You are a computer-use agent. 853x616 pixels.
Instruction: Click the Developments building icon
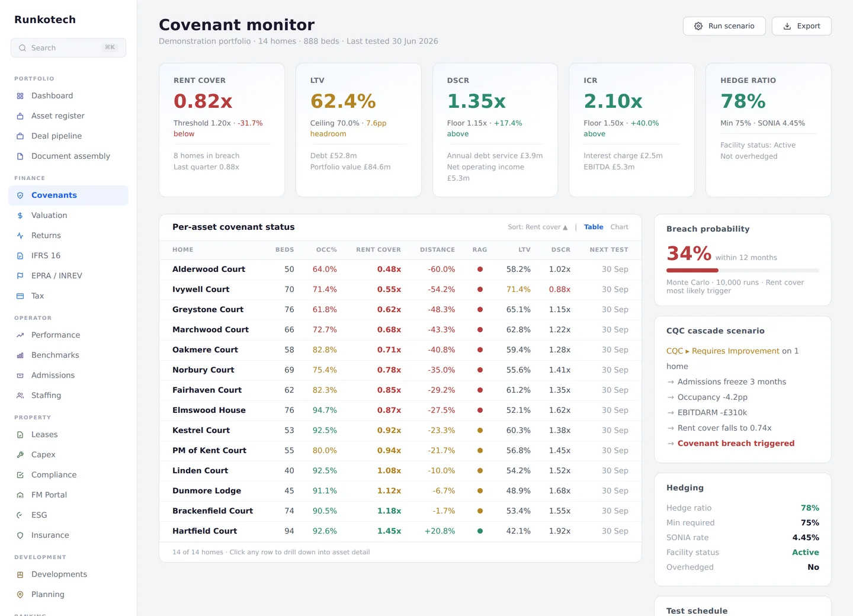20,575
